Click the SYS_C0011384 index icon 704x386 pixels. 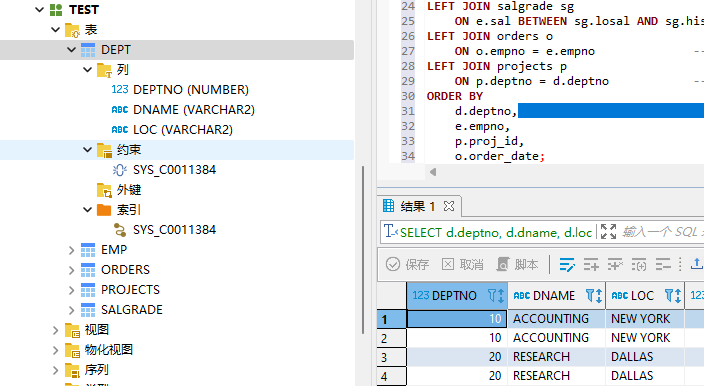(x=120, y=230)
